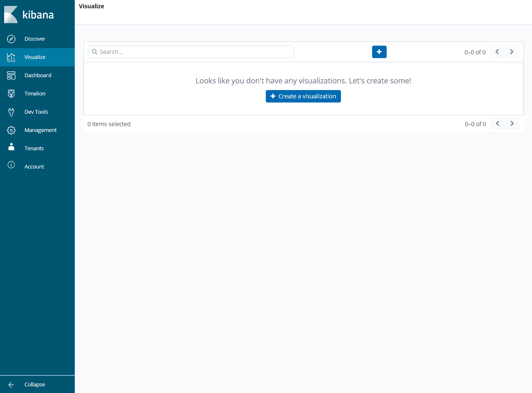Click previous page arrow in bottom pager
The width and height of the screenshot is (532, 393).
point(498,124)
